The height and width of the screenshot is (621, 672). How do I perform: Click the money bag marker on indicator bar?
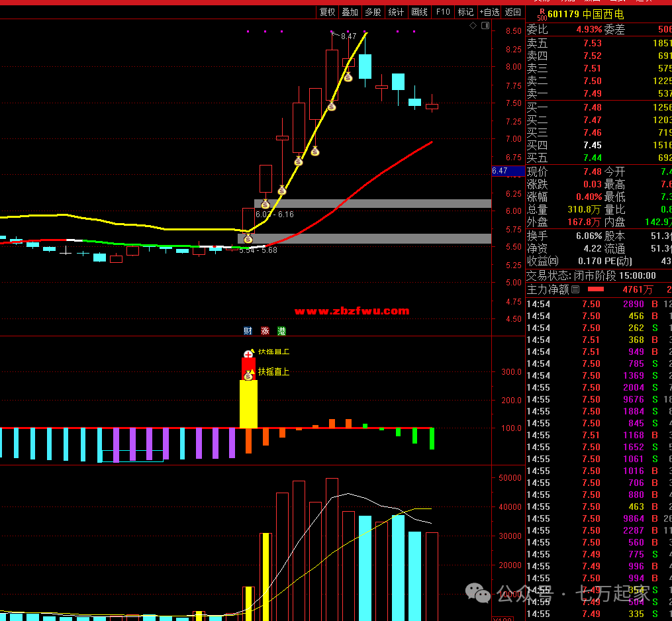coord(248,375)
